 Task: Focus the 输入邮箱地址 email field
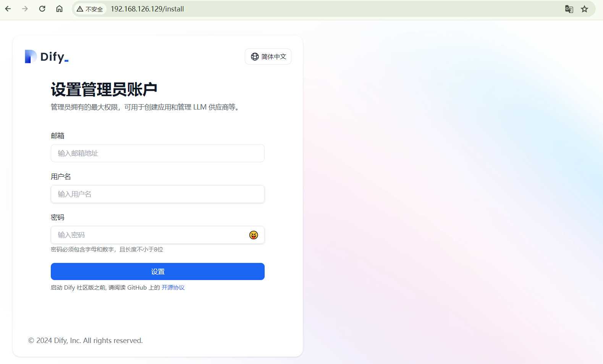pos(158,153)
